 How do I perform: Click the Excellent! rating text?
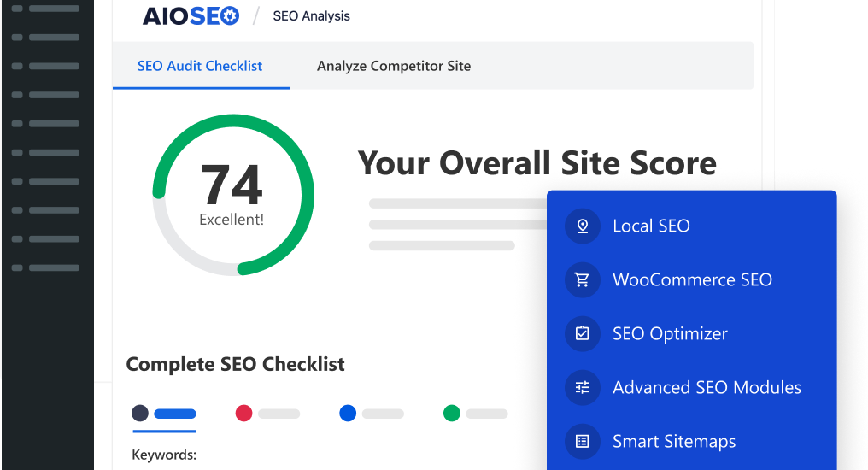tap(232, 220)
